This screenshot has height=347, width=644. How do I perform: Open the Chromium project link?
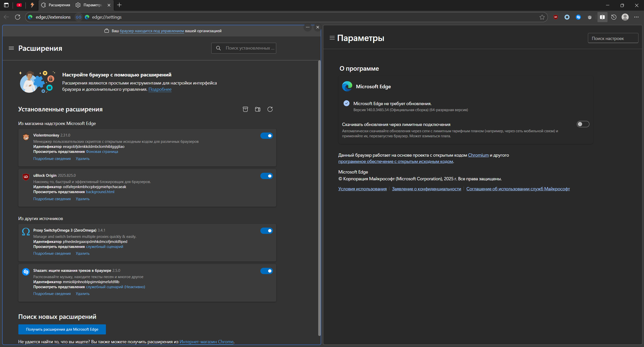478,155
